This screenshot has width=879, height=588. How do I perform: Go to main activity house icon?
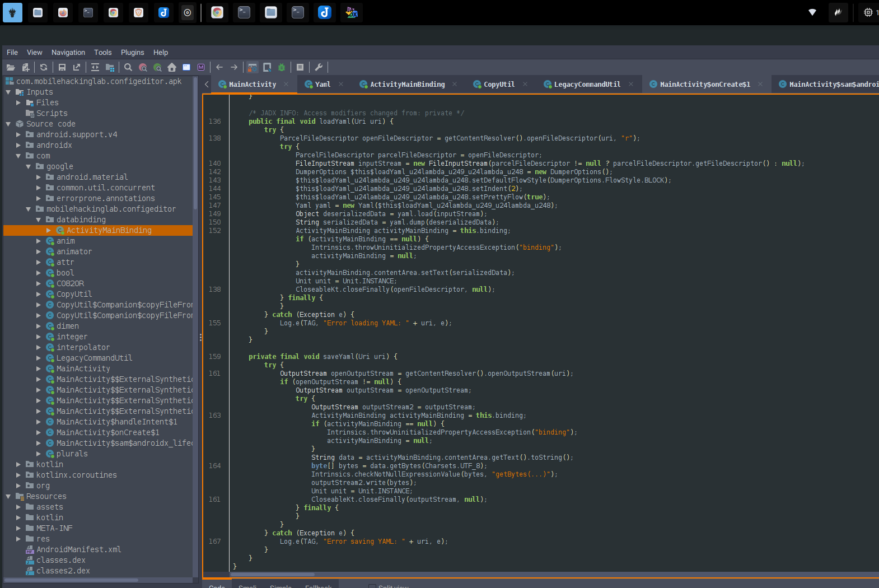172,67
